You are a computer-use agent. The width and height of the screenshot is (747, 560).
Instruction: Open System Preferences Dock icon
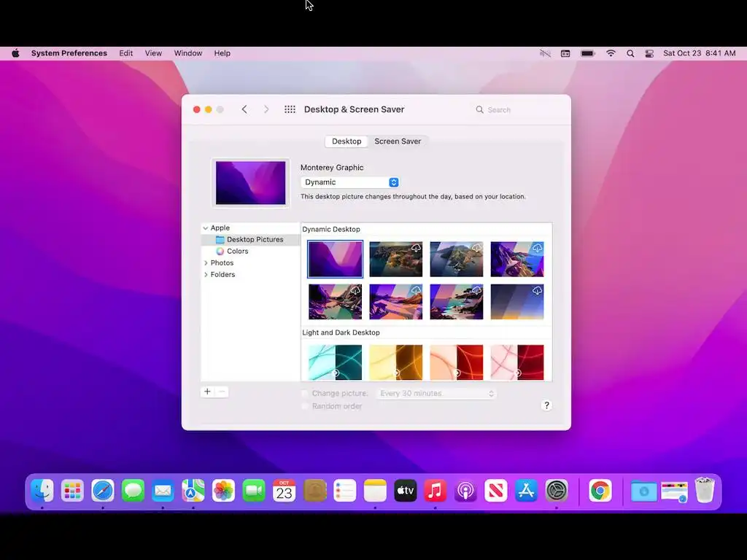pos(557,491)
